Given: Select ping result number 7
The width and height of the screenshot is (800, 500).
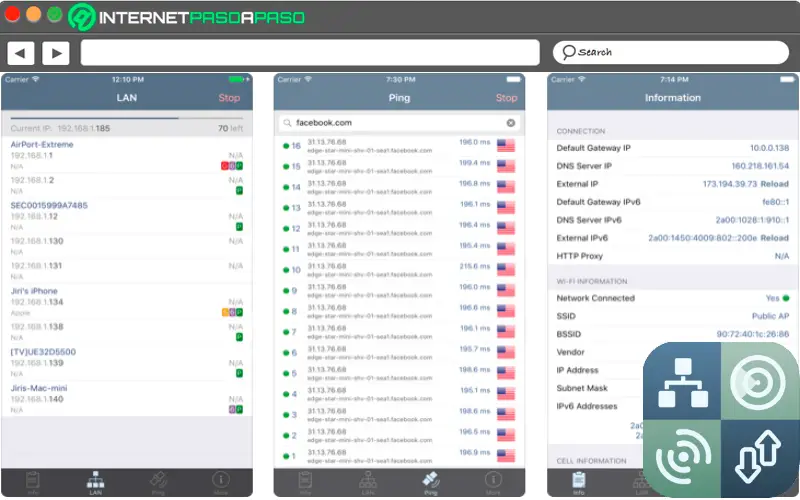Looking at the screenshot, I should click(x=399, y=332).
